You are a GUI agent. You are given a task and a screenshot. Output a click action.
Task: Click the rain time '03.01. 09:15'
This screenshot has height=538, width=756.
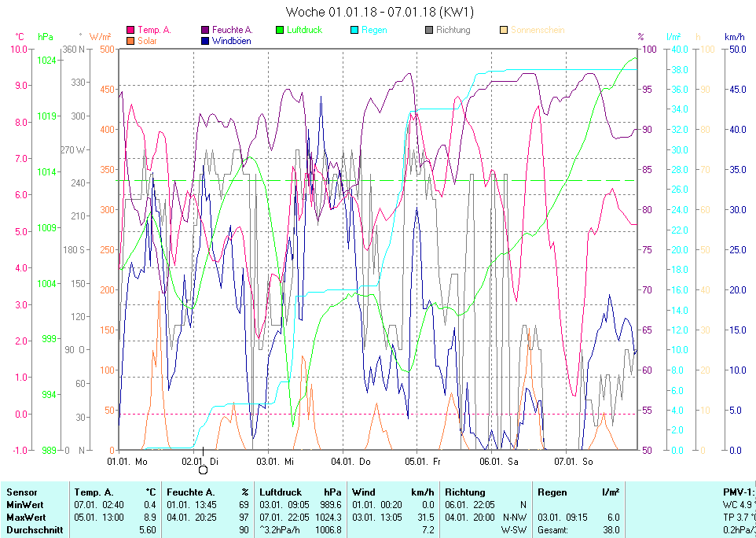click(563, 518)
